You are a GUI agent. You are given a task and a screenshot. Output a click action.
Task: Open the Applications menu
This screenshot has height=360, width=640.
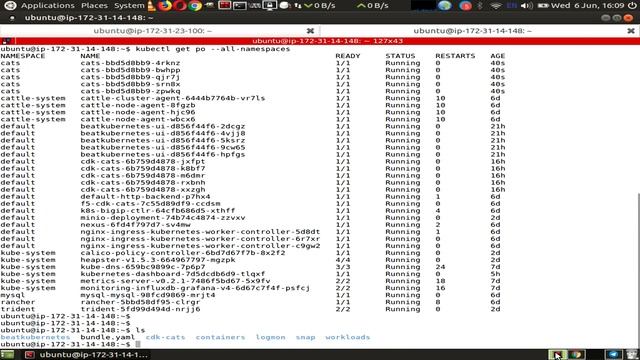coord(48,6)
